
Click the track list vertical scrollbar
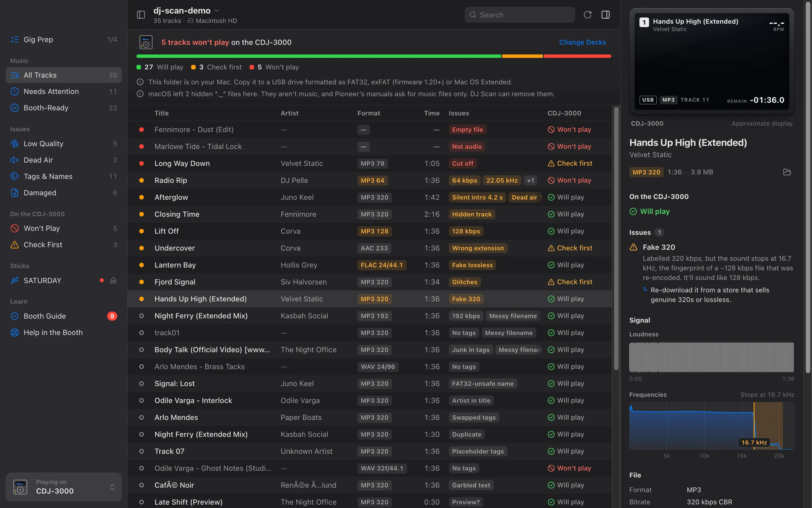[x=616, y=238]
